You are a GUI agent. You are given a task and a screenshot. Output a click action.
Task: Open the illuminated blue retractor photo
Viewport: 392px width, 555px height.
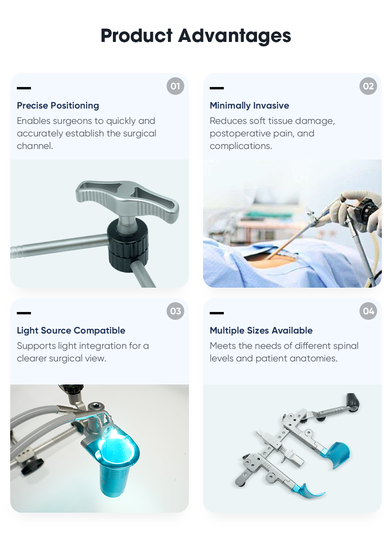(x=100, y=448)
